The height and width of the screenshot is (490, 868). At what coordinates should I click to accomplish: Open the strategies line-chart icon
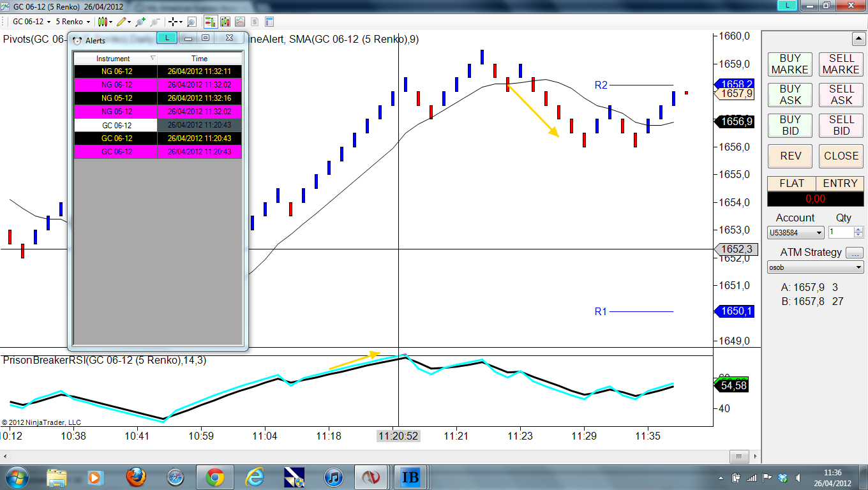click(x=240, y=22)
